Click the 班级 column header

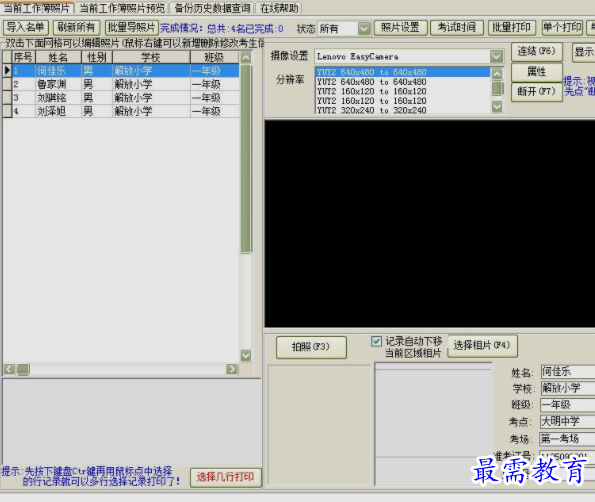(214, 57)
